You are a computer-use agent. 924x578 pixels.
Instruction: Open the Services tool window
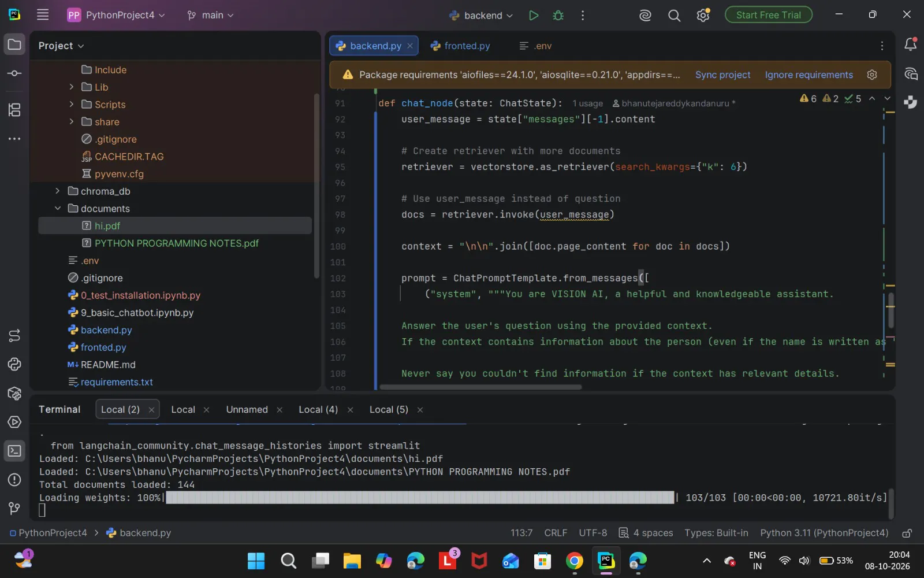[x=14, y=422]
